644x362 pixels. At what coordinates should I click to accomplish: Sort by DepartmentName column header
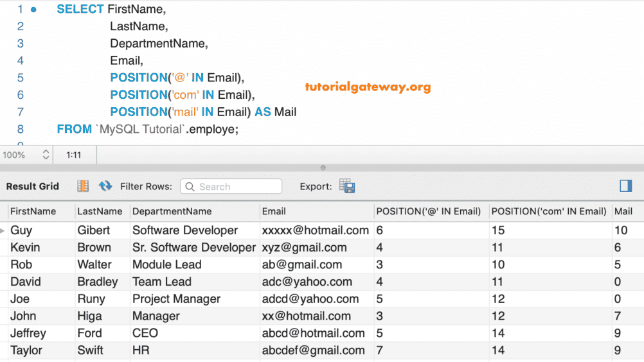(172, 211)
